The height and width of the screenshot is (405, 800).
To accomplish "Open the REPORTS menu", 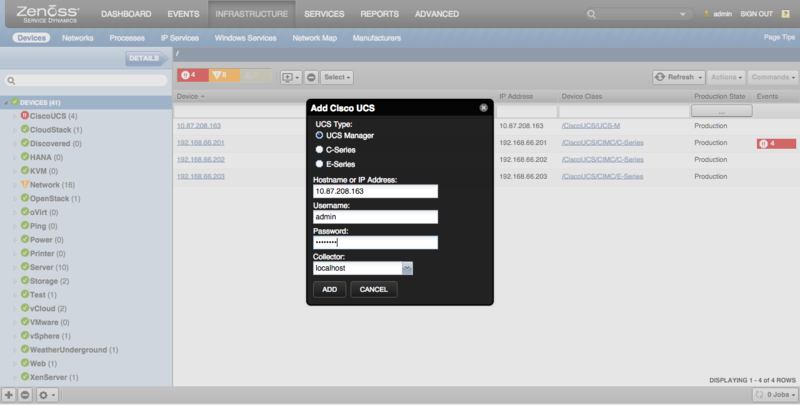I will (380, 14).
